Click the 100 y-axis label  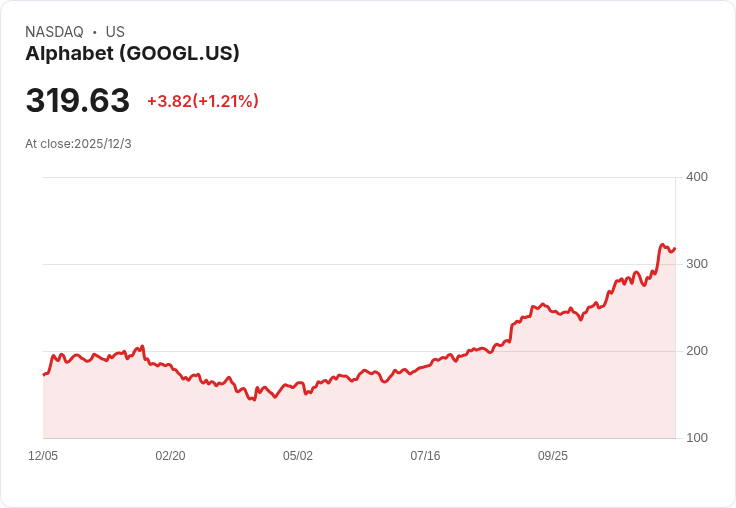tap(696, 438)
